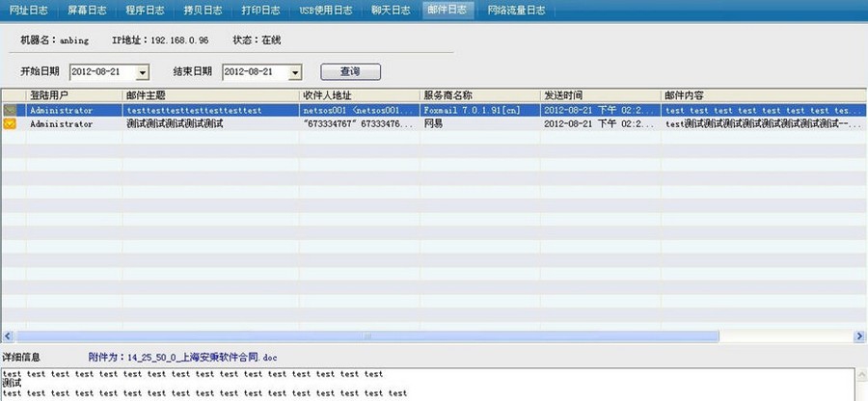Click the horizontal scrollbar right arrow
The width and height of the screenshot is (868, 401).
tap(859, 335)
